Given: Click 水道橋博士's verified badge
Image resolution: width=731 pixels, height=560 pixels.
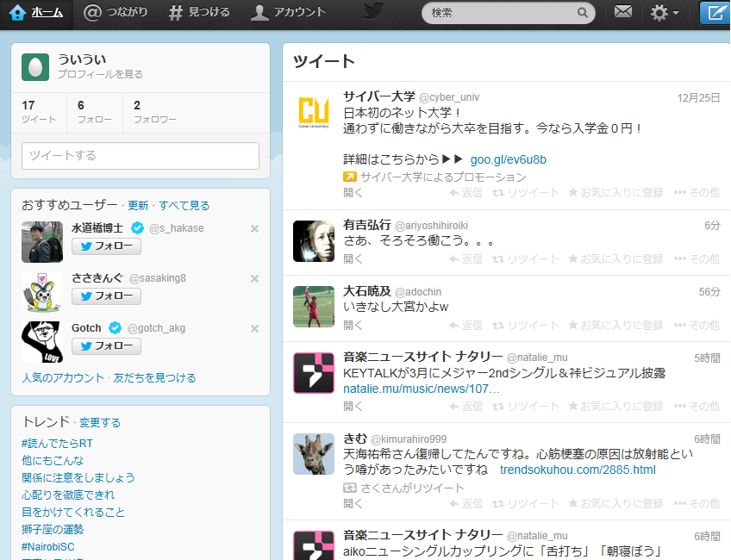Looking at the screenshot, I should tap(137, 227).
